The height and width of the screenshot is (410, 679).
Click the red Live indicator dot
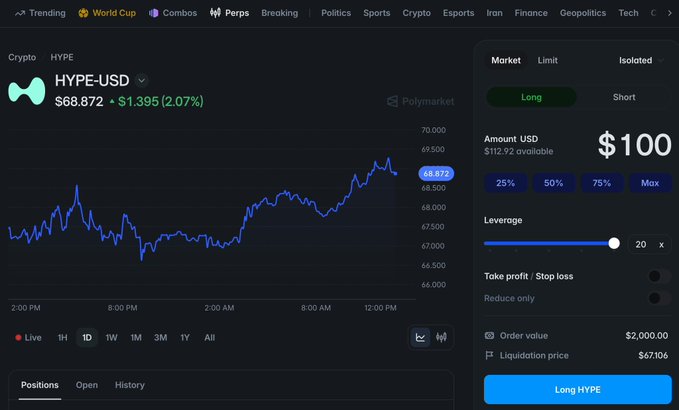point(18,338)
